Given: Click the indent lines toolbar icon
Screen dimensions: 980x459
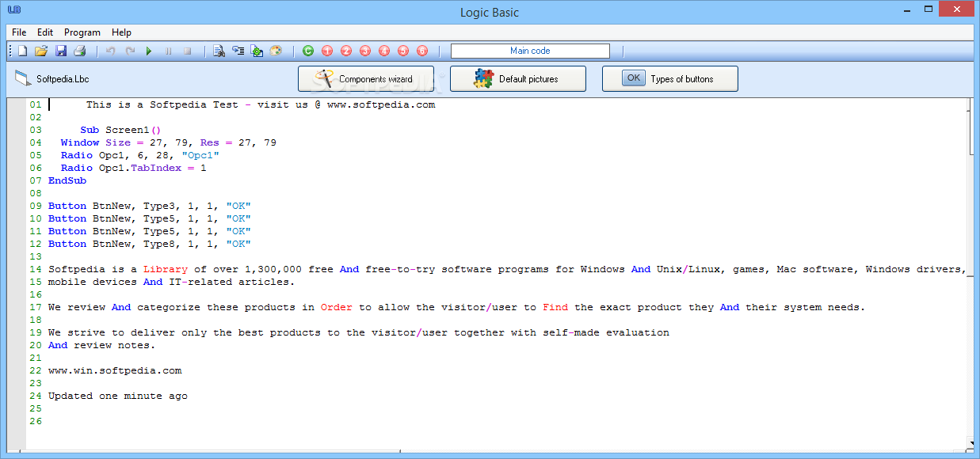Looking at the screenshot, I should [238, 51].
